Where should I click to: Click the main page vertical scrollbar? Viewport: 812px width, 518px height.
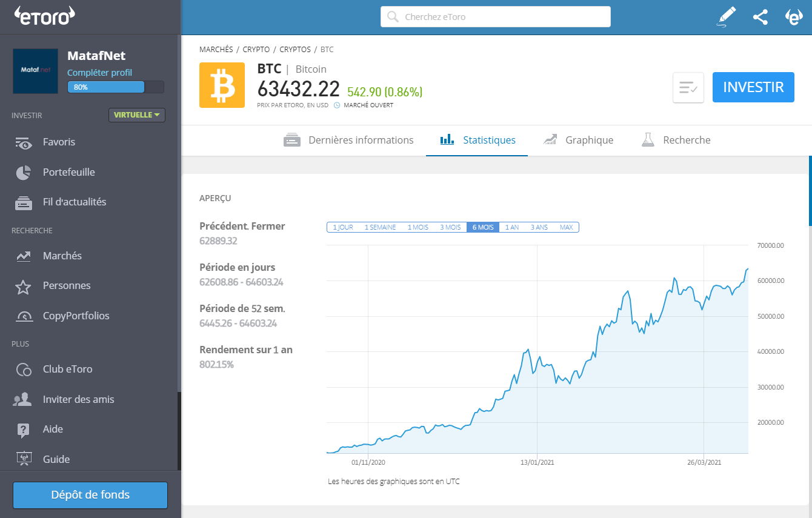click(810, 190)
